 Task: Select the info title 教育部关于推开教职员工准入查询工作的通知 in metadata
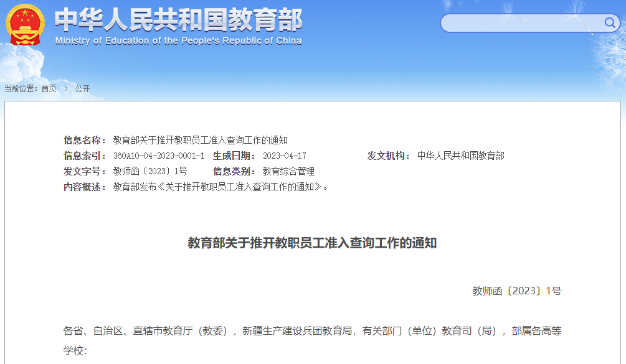point(201,141)
